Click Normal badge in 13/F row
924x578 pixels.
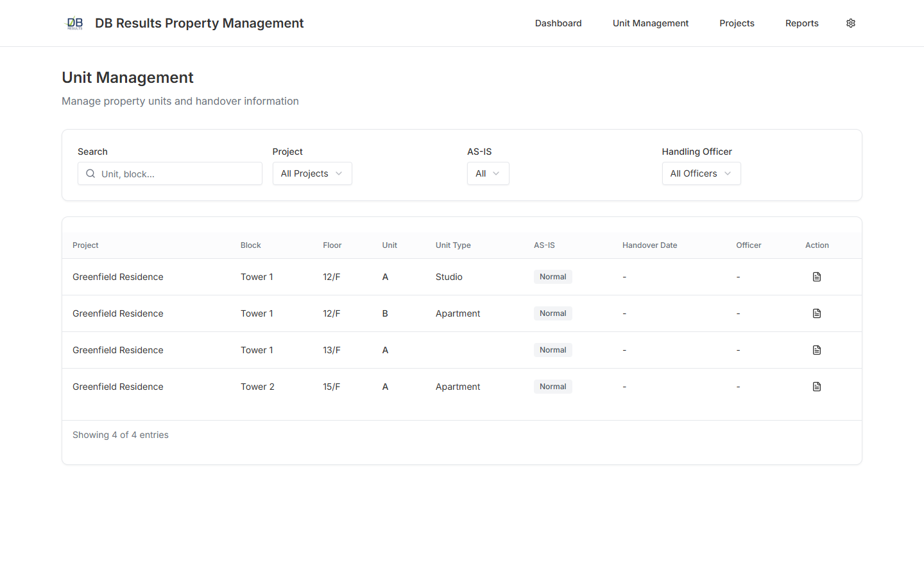pyautogui.click(x=553, y=350)
